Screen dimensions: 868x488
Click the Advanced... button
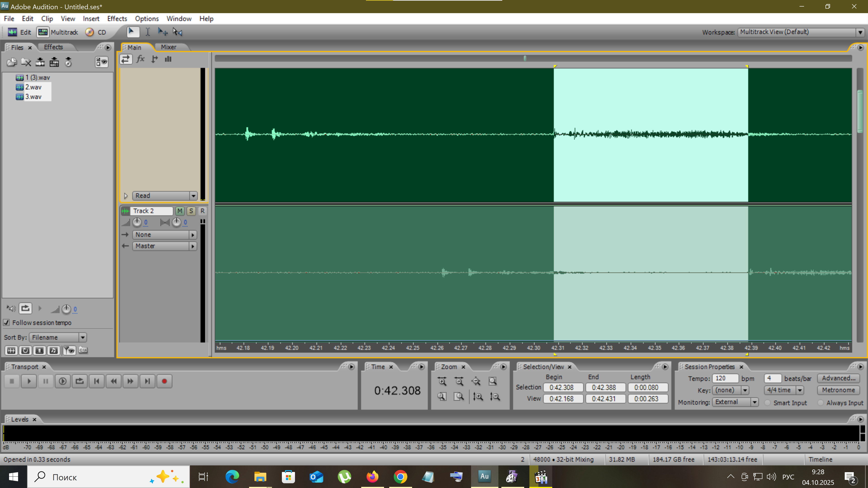coord(838,378)
